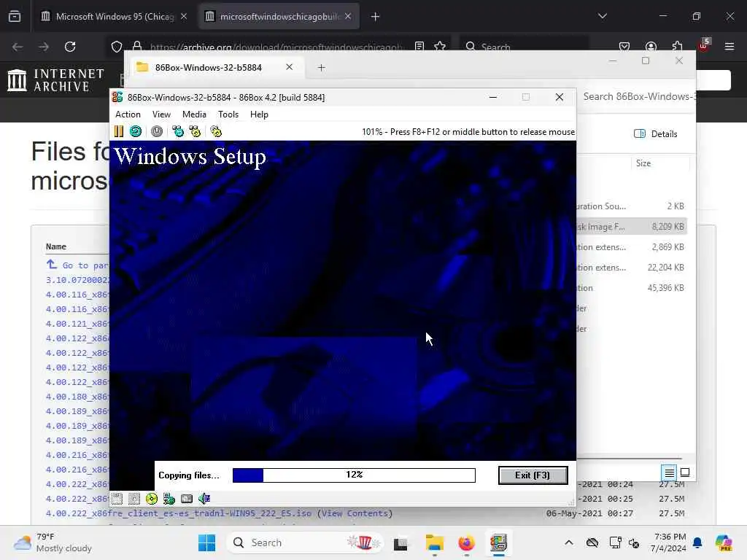Click the grey ACPI power button icon
The width and height of the screenshot is (747, 560).
tap(157, 131)
